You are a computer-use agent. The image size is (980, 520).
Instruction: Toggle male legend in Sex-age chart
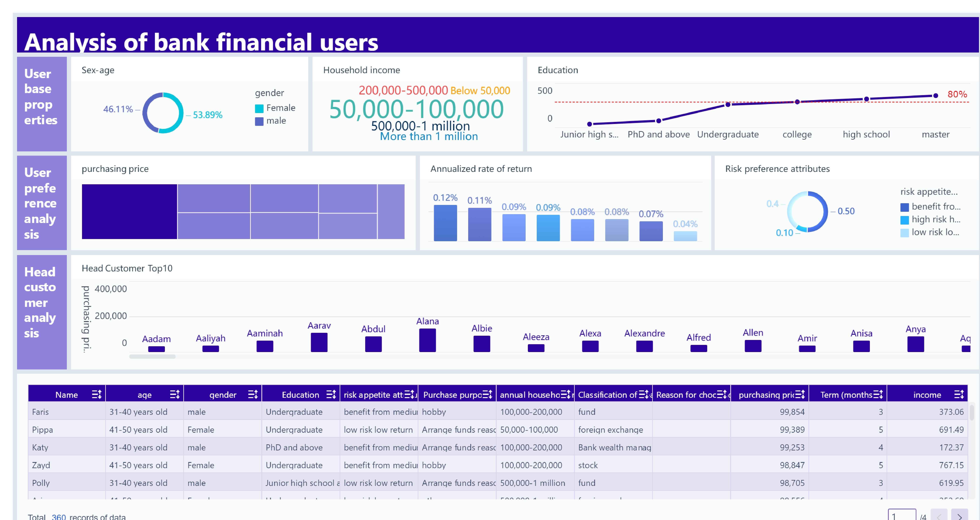point(271,121)
